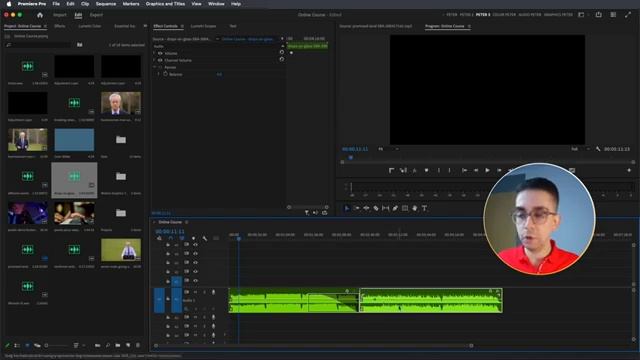Hide the V5 video track output
Screen dimensions: 640x360
[196, 244]
